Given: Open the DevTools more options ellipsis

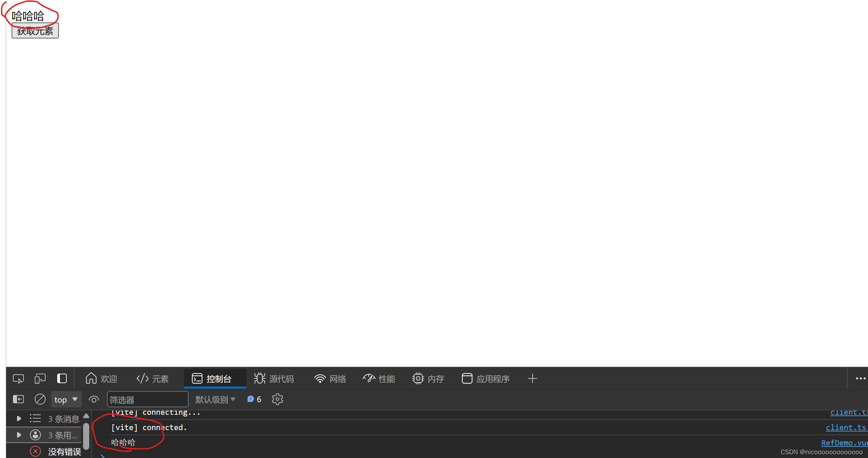Looking at the screenshot, I should 861,378.
